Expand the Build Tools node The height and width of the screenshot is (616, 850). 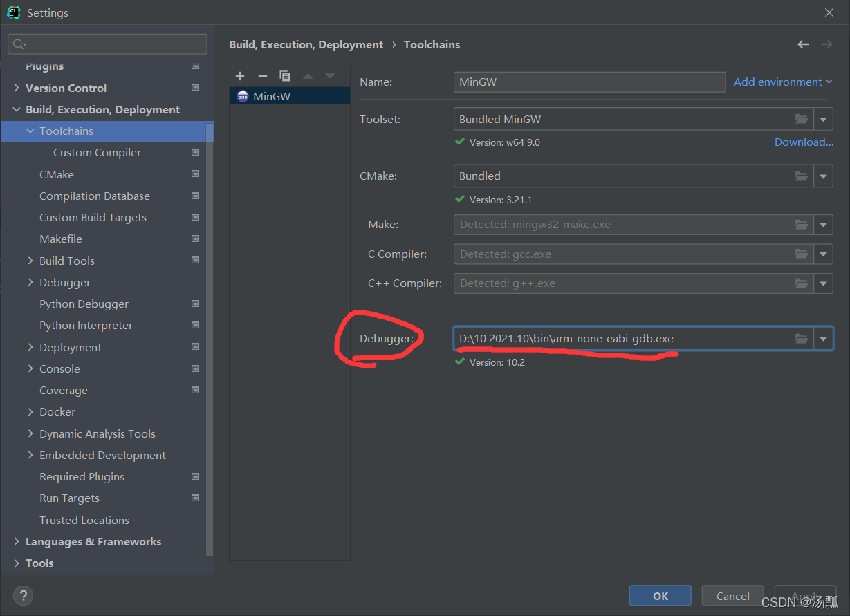click(x=30, y=261)
